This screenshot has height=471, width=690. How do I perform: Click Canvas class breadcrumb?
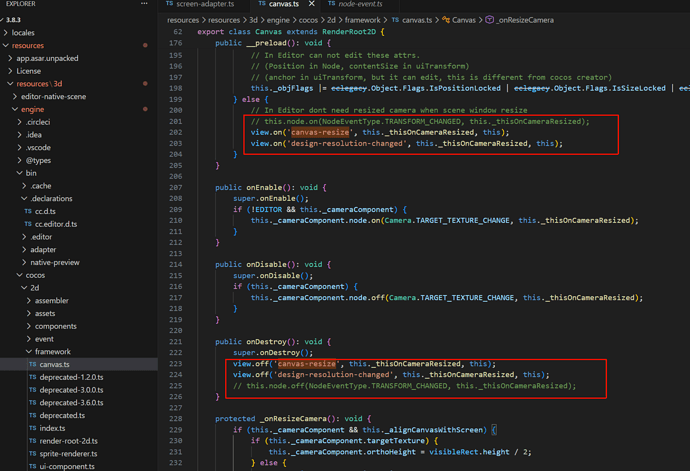464,20
